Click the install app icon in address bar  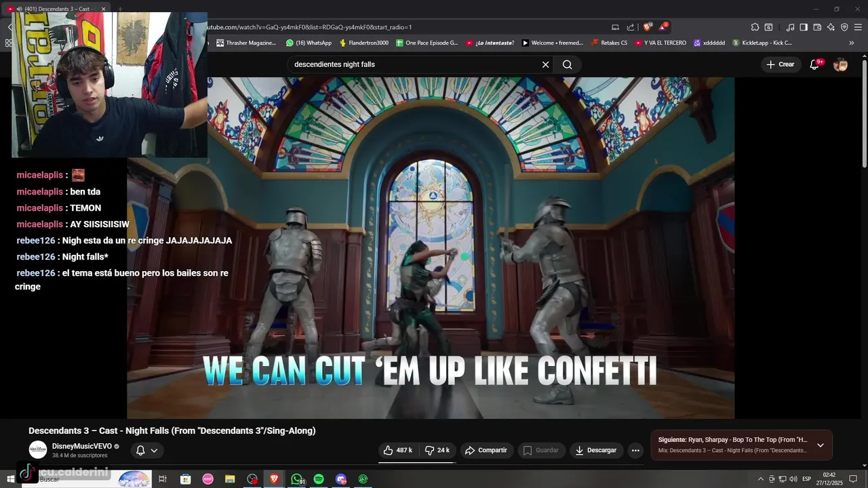615,27
